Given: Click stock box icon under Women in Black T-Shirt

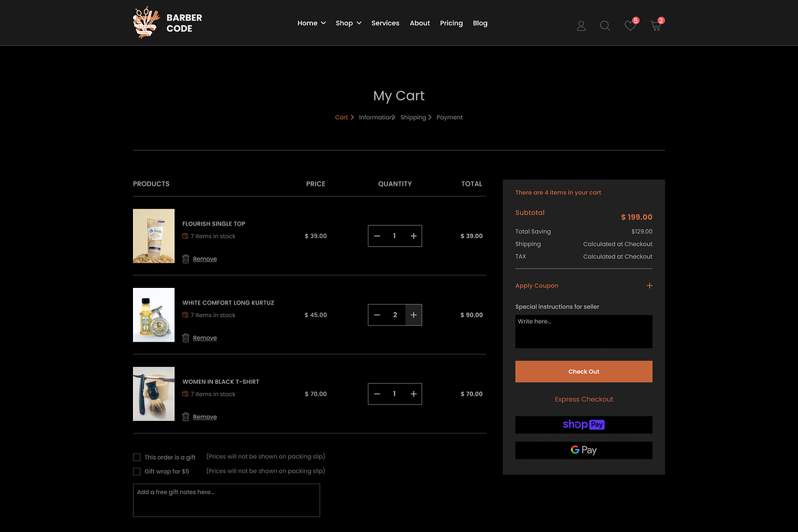Looking at the screenshot, I should (186, 394).
